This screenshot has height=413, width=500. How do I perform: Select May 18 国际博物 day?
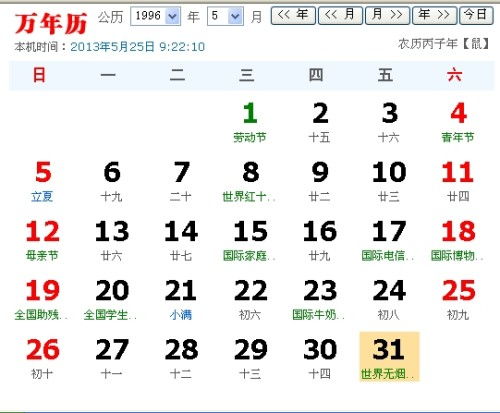(x=458, y=241)
